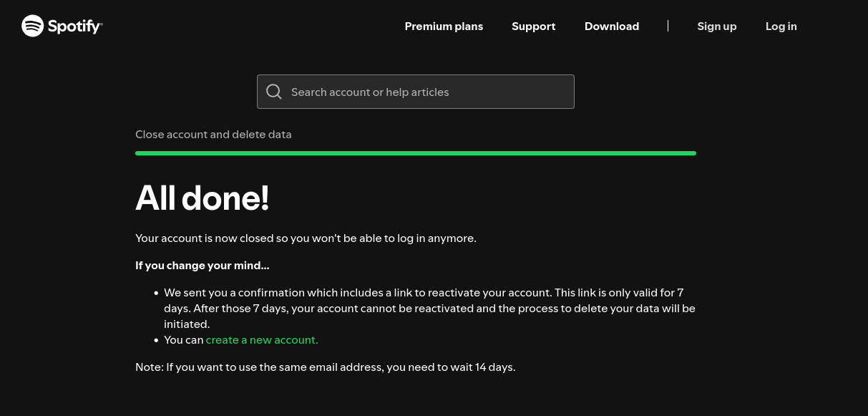Click the divider before Sign up
The height and width of the screenshot is (416, 868).
668,26
